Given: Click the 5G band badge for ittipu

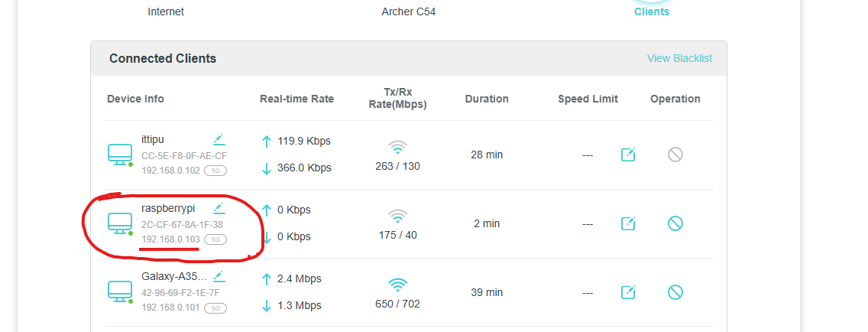Looking at the screenshot, I should tap(215, 171).
